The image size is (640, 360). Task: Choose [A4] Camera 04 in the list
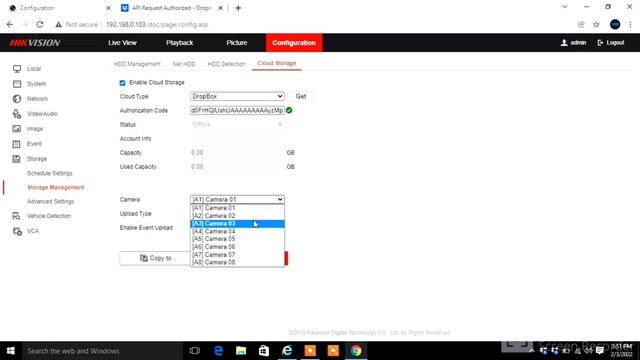click(237, 231)
